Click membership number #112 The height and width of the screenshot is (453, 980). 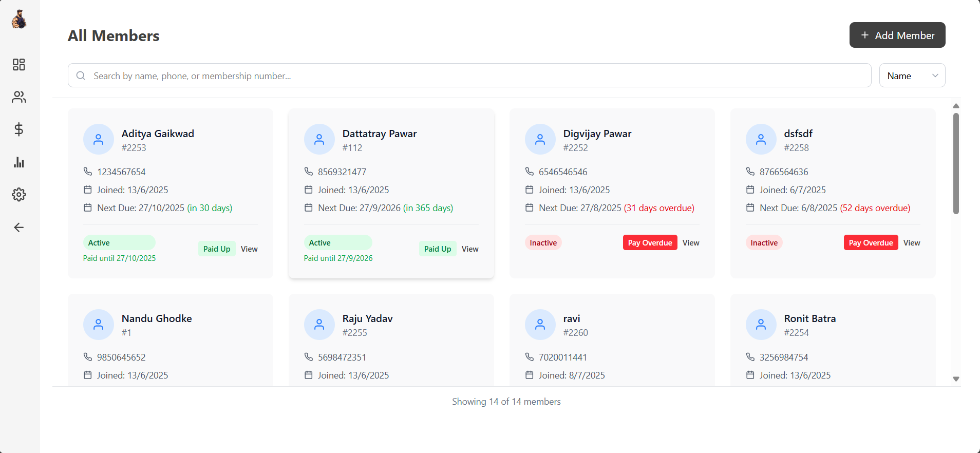(352, 148)
